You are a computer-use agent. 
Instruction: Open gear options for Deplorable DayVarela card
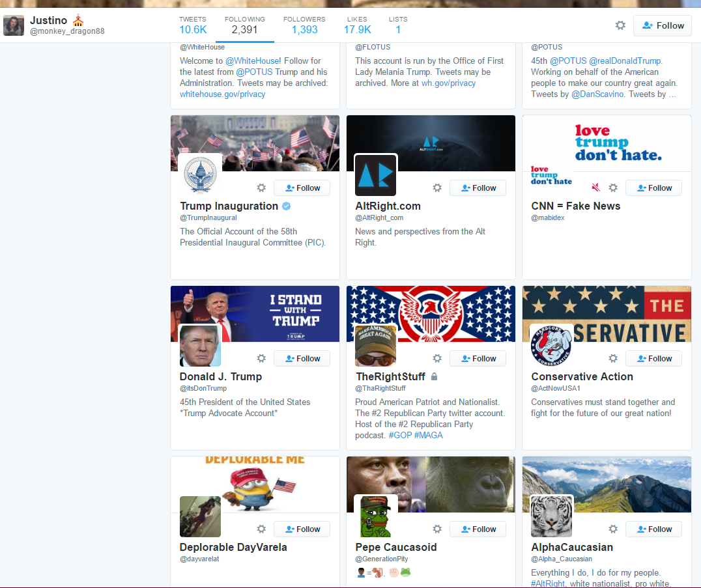(x=261, y=529)
